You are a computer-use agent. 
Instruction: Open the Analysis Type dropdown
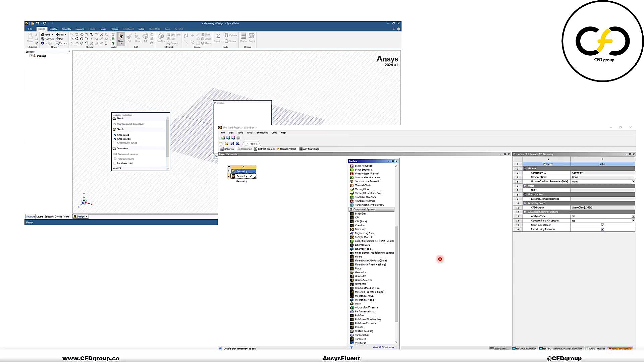(633, 216)
